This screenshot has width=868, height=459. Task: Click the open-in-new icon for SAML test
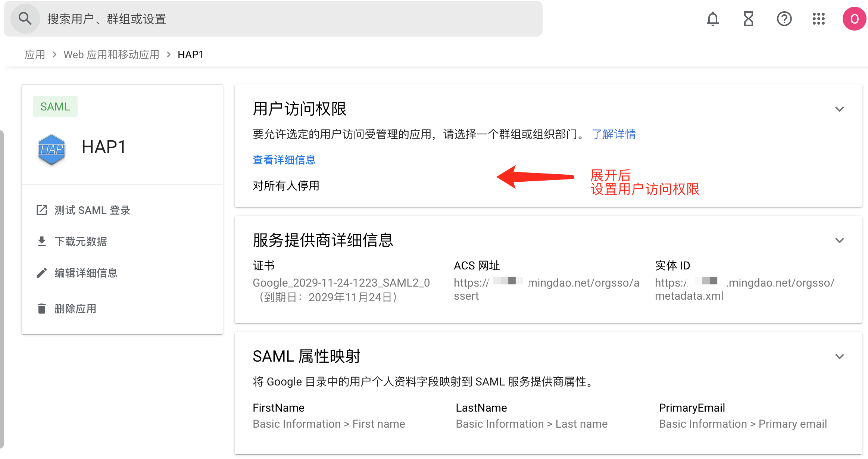tap(42, 210)
